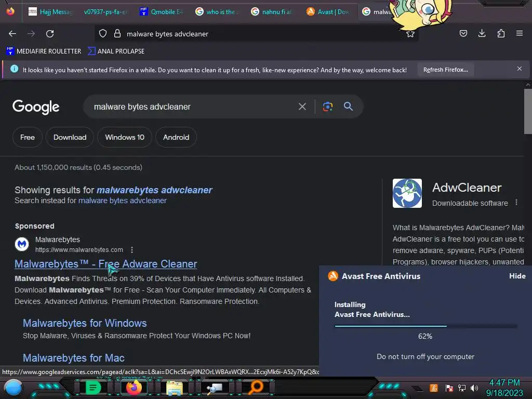Search instead for malware bytes advcleaner
This screenshot has width=532, height=399.
[123, 201]
